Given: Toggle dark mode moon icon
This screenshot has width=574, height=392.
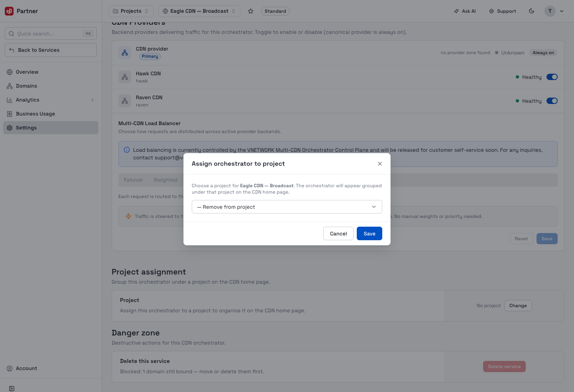Looking at the screenshot, I should coord(531,11).
